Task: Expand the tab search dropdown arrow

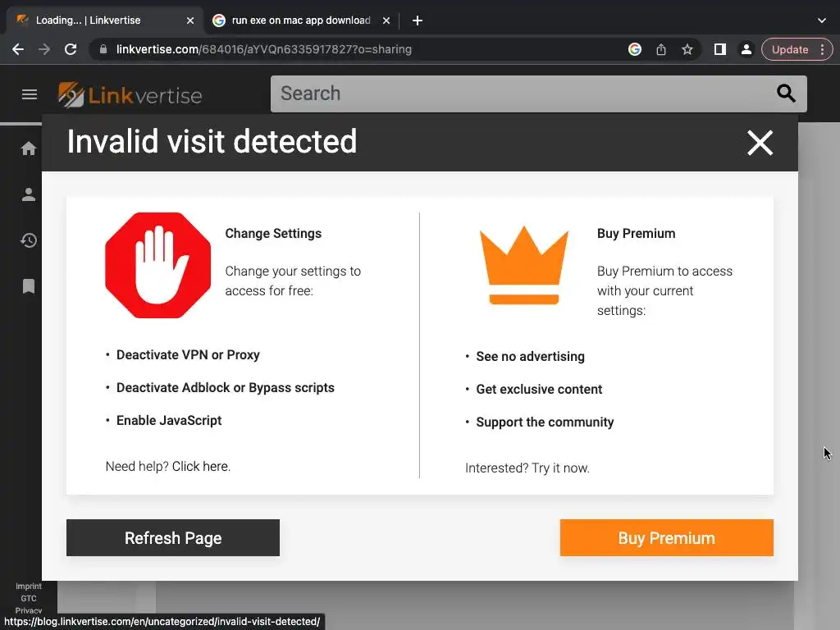Action: tap(822, 21)
